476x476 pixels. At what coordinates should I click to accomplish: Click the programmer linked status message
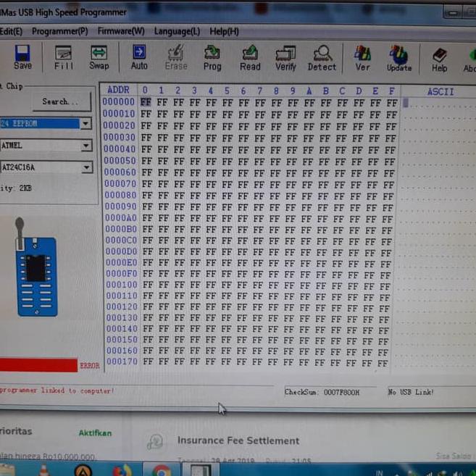coord(57,391)
